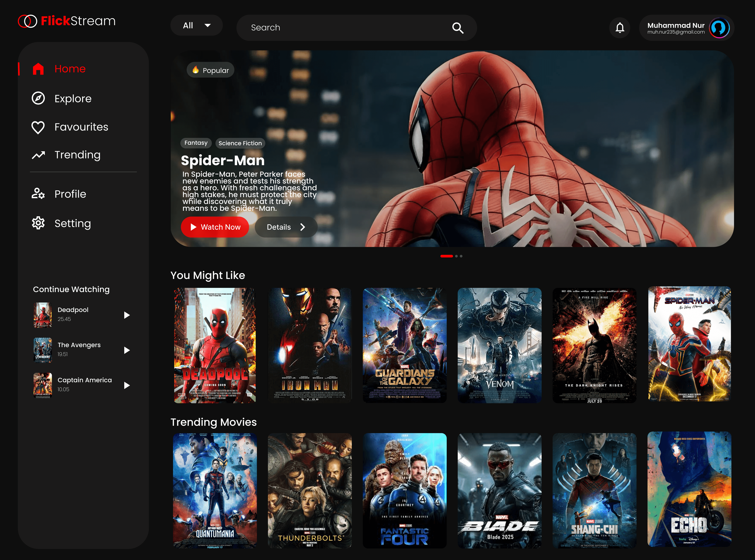This screenshot has height=560, width=755.
Task: Open the Venom movie poster
Action: pos(499,345)
